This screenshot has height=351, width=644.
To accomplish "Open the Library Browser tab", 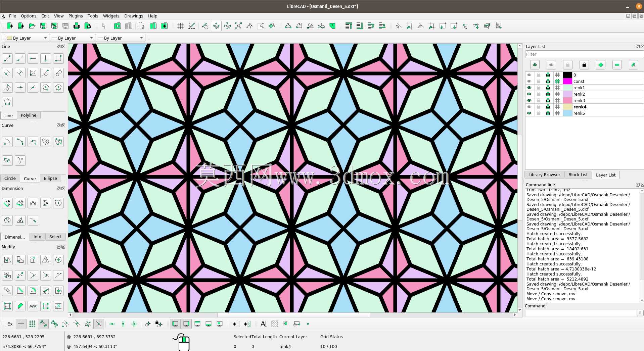I will pos(544,174).
